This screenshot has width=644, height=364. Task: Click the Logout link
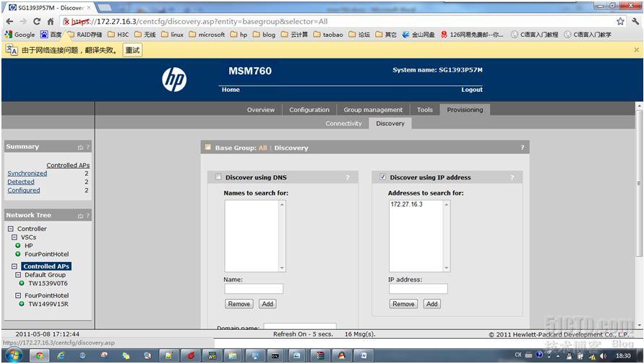(472, 90)
